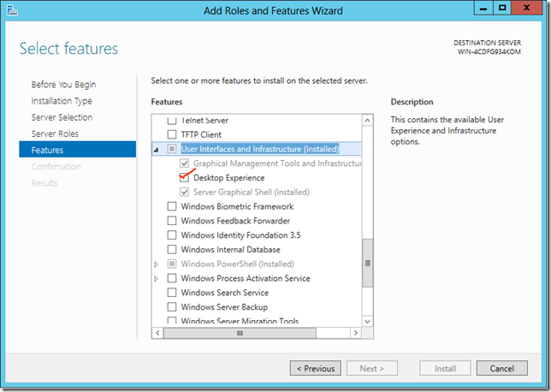Tick Windows Server Backup checkbox
The height and width of the screenshot is (392, 551).
click(x=172, y=307)
